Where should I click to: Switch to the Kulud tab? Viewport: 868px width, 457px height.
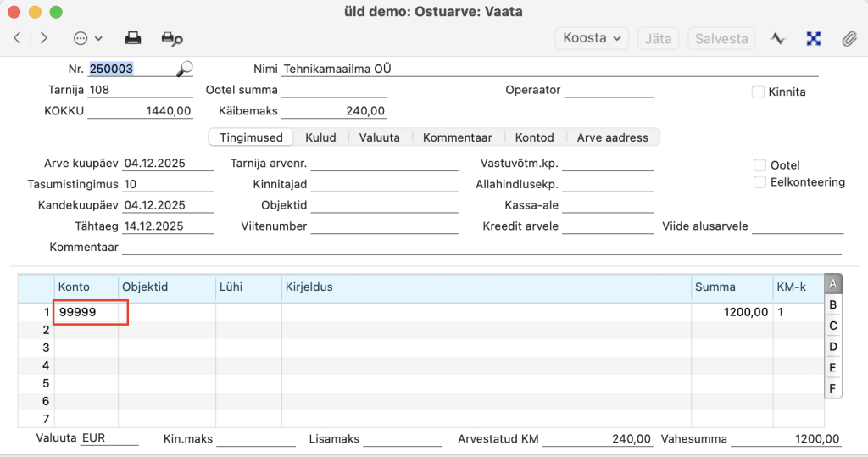(320, 137)
